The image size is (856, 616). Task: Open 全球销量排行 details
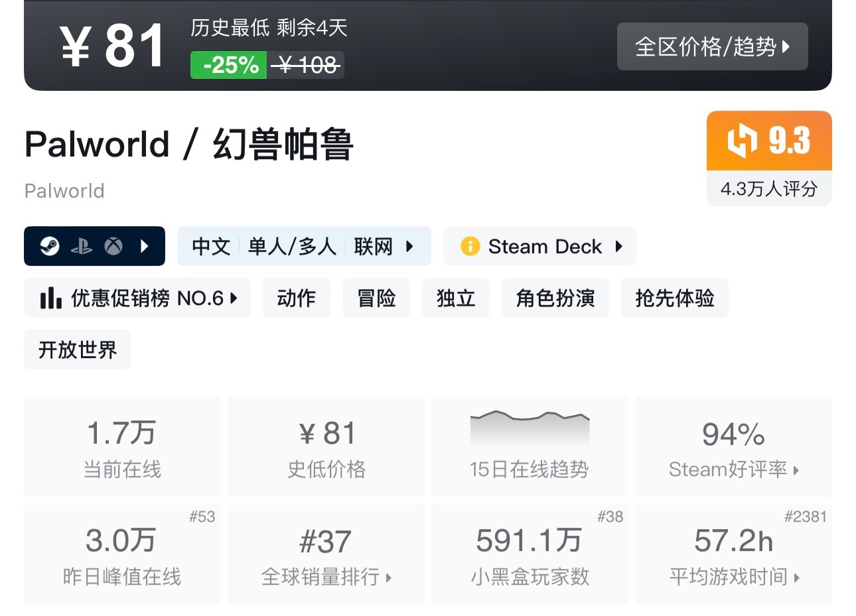coord(326,577)
